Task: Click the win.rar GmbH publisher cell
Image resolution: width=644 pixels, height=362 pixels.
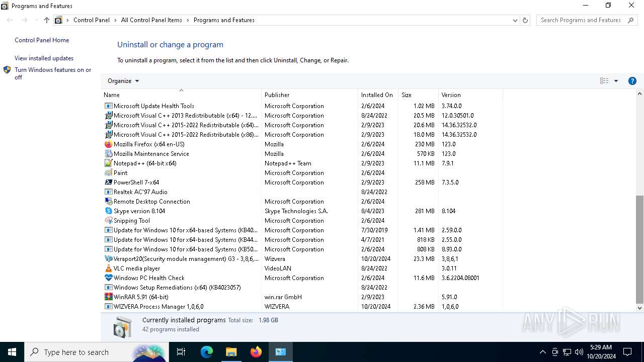Action: click(283, 297)
